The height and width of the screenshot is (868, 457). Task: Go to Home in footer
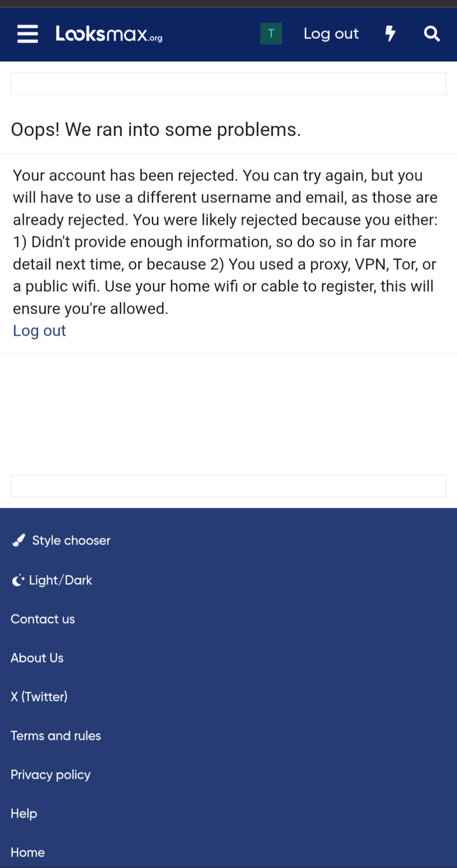click(x=28, y=852)
